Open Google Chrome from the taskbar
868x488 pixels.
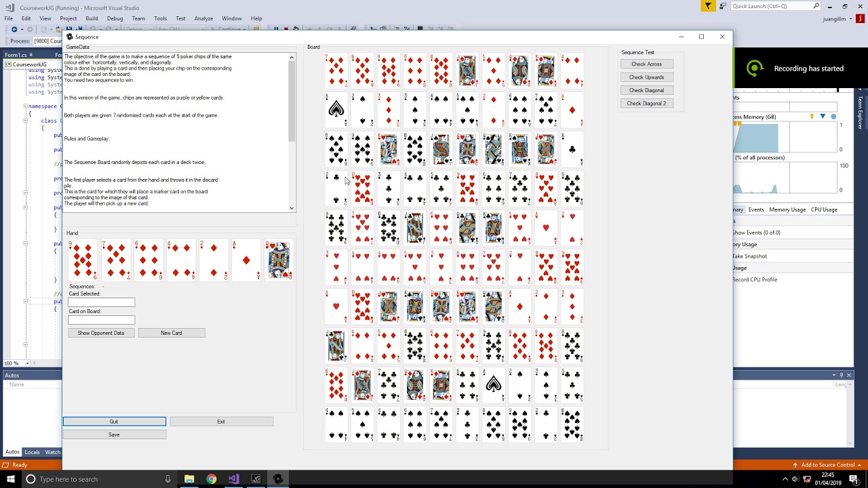pos(212,479)
